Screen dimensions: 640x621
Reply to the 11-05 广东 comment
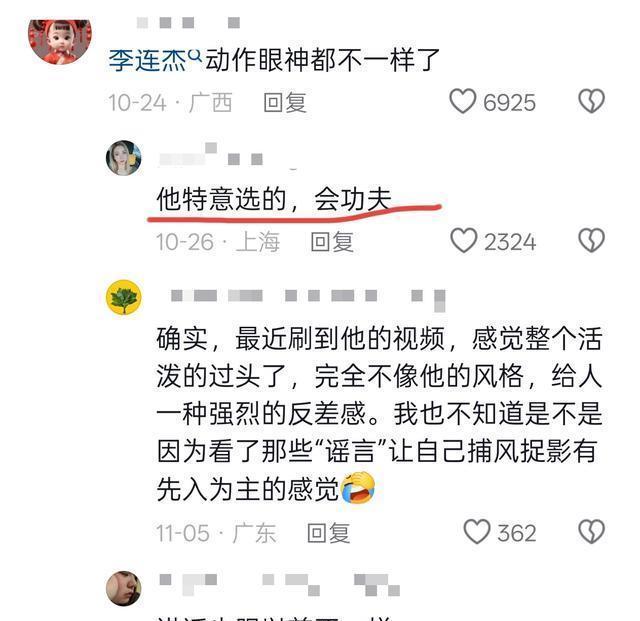click(x=329, y=533)
